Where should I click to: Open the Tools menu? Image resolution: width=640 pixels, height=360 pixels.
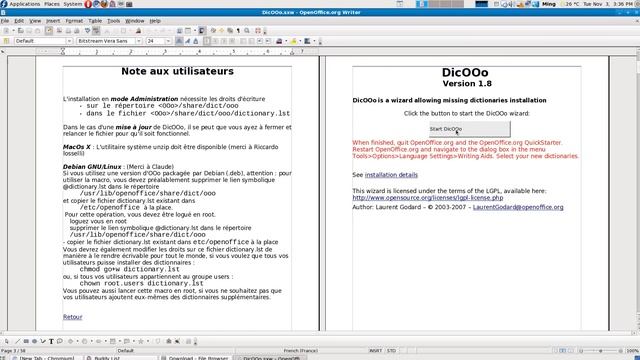point(113,21)
